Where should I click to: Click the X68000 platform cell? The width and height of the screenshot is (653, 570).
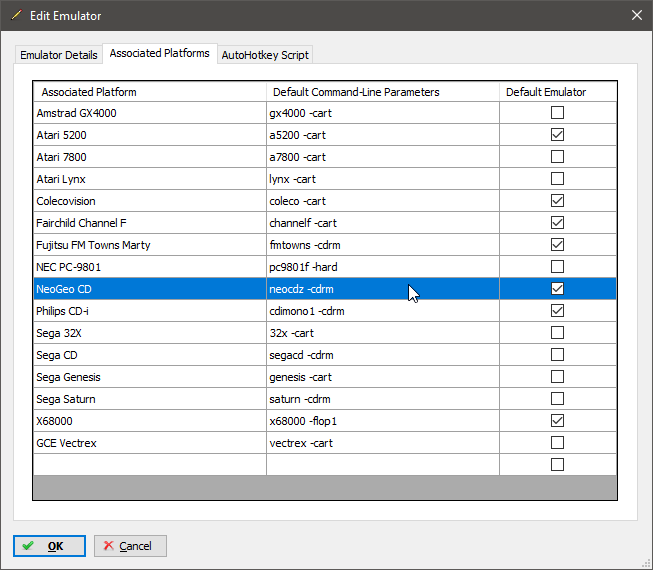[x=150, y=421]
